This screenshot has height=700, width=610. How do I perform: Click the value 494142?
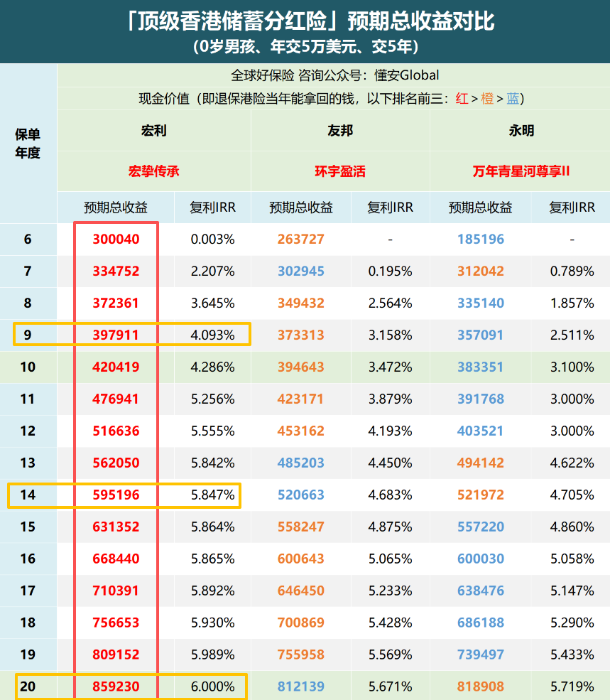pyautogui.click(x=481, y=463)
